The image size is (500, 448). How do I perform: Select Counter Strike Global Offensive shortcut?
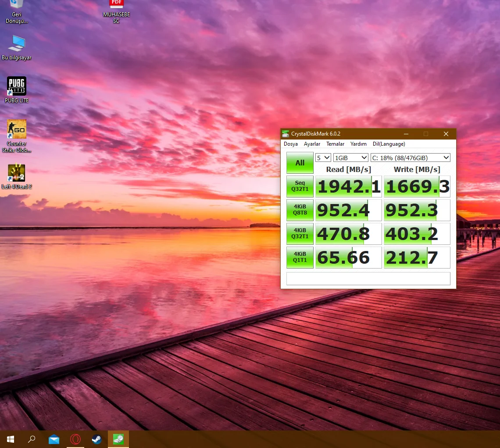click(17, 136)
